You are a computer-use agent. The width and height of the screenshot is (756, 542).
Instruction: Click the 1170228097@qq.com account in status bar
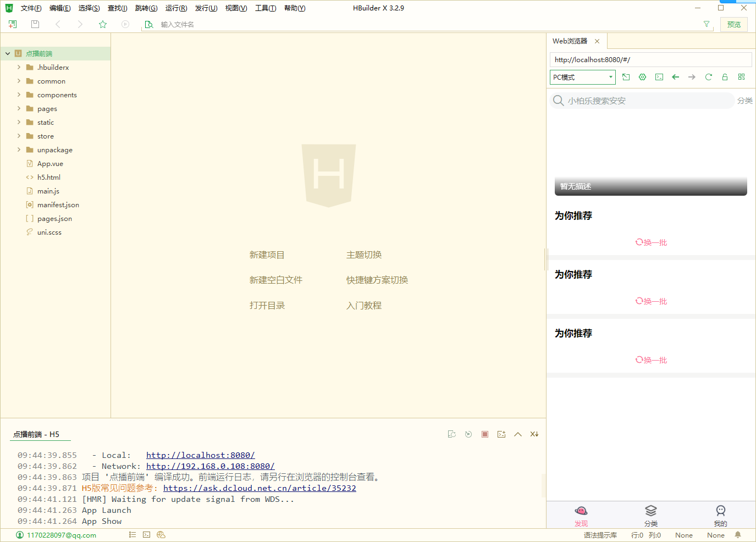pos(56,535)
